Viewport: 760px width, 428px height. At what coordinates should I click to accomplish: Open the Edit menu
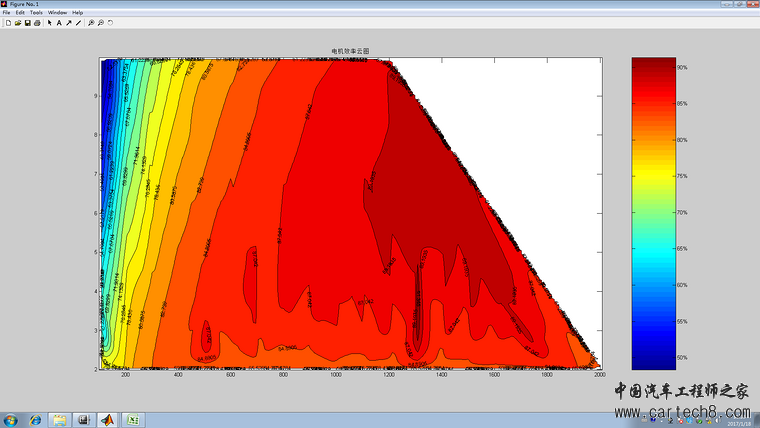(x=20, y=12)
